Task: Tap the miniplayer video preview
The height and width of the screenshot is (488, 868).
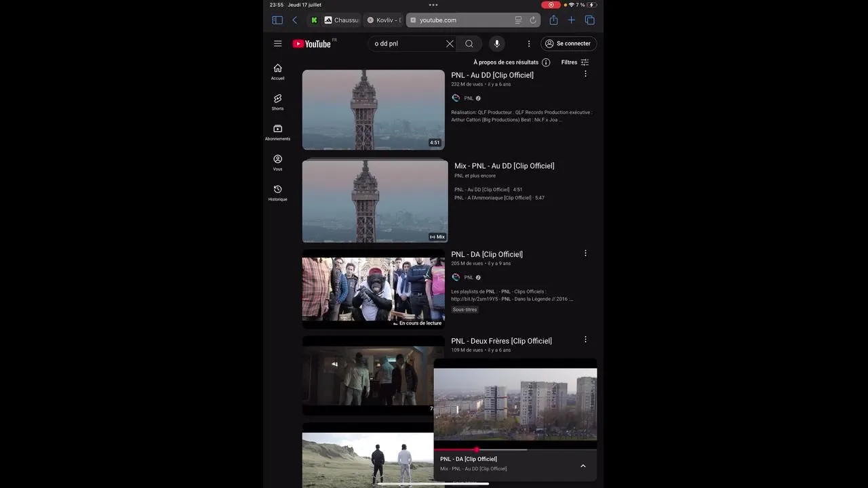Action: 515,404
